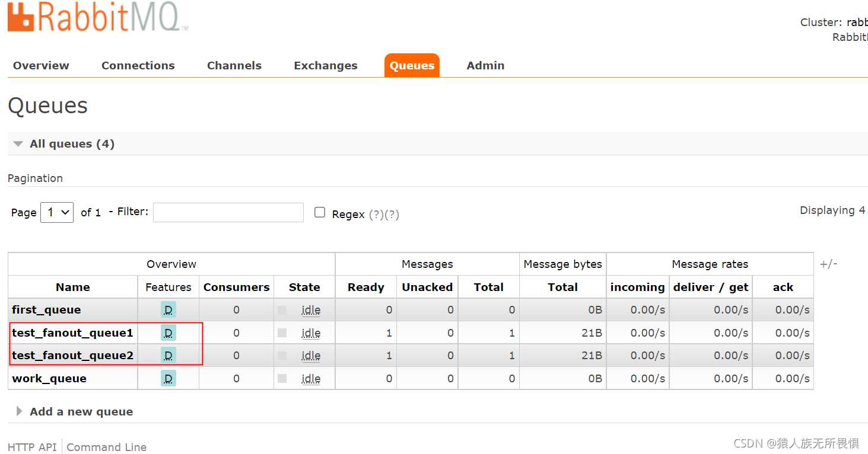Click the D feature badge for test_fanout_queue1

click(x=168, y=333)
